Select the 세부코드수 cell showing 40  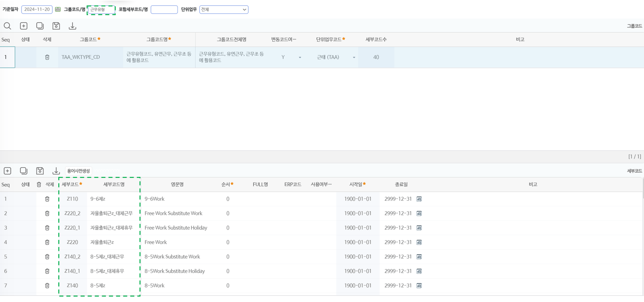376,57
